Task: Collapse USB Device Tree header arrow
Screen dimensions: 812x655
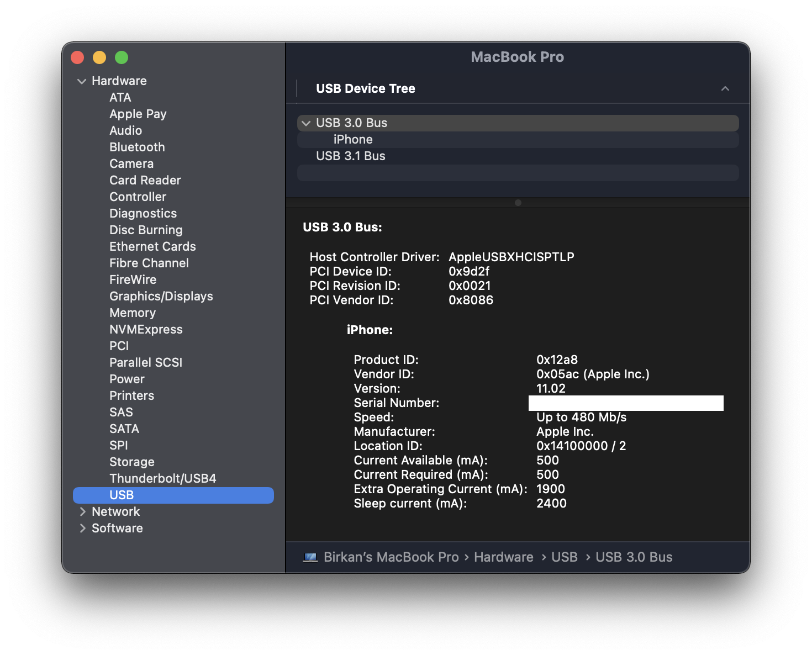Action: [725, 88]
